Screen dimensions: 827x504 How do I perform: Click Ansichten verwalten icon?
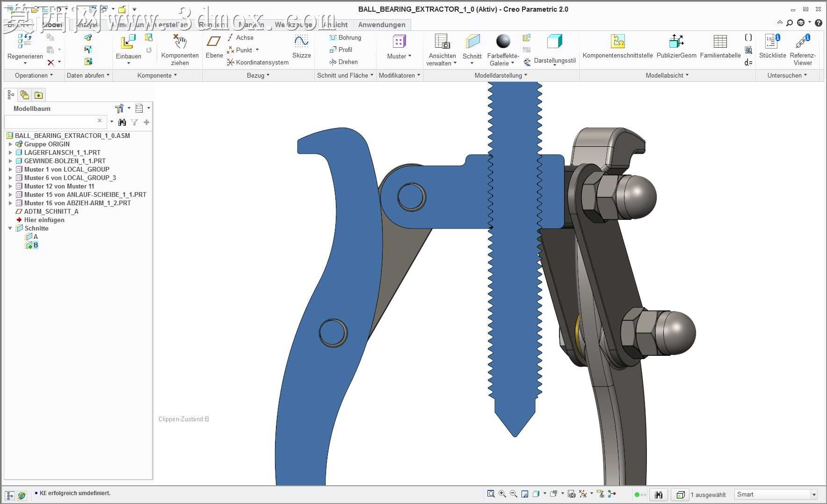point(442,42)
